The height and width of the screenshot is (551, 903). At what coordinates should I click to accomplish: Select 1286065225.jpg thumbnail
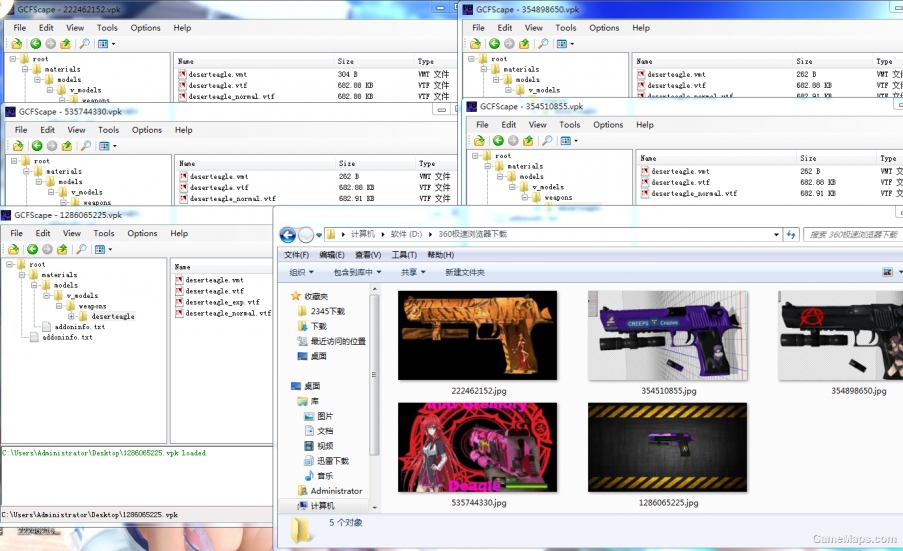667,447
